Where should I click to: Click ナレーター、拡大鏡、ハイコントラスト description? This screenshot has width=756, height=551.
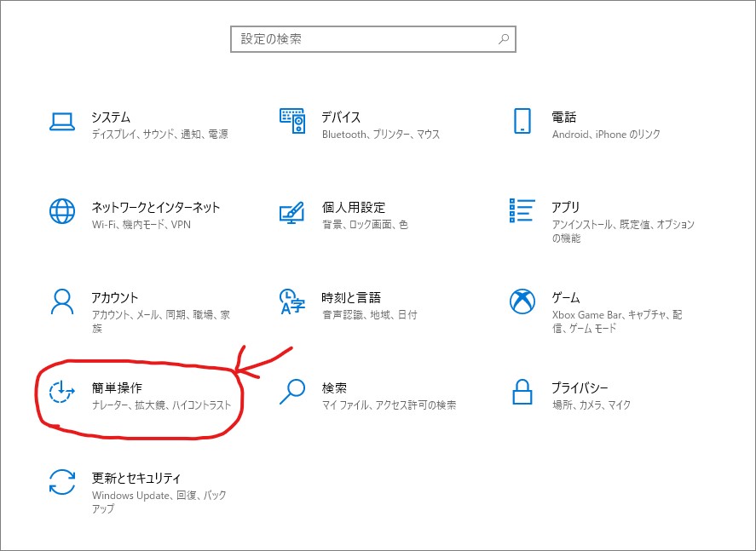[162, 405]
